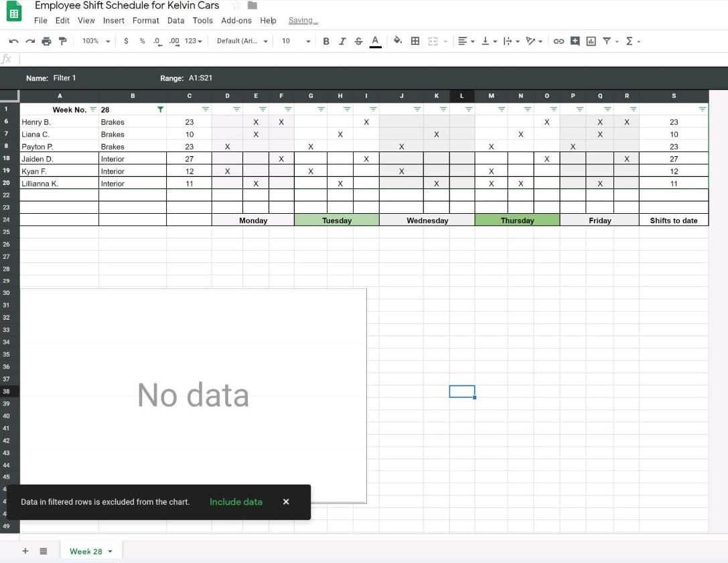Open the Add-ons menu
The height and width of the screenshot is (563, 728).
[236, 21]
